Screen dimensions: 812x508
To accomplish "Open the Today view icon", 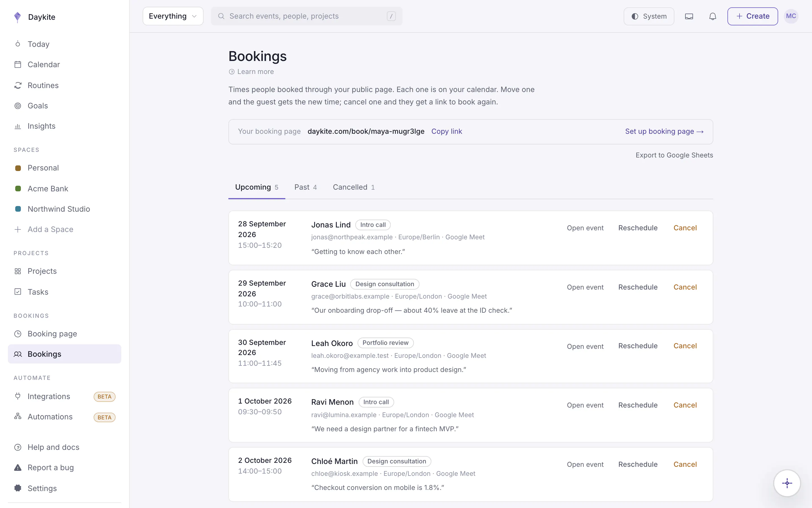I will (x=18, y=44).
